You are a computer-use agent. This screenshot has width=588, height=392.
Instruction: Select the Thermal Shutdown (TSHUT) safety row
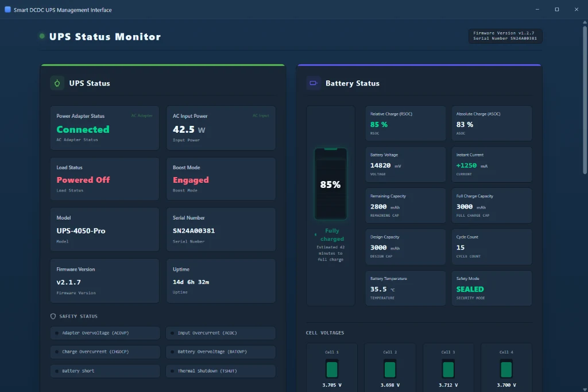point(221,371)
